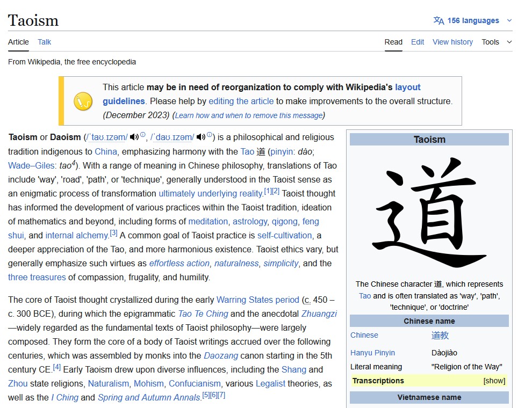
Task: Open the 156 languages button
Action: pyautogui.click(x=473, y=21)
